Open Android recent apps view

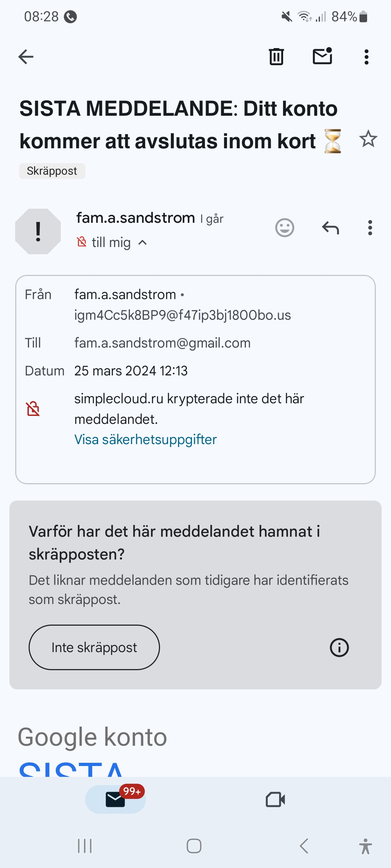tap(85, 846)
